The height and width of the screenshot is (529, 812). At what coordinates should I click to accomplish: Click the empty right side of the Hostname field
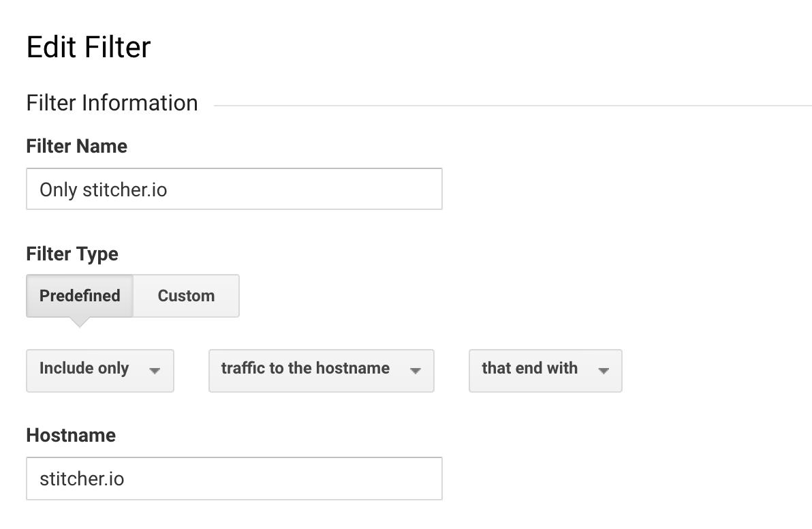pyautogui.click(x=354, y=479)
